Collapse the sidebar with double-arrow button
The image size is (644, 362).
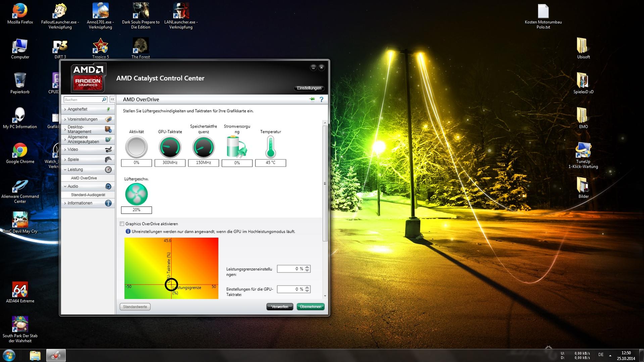click(112, 99)
